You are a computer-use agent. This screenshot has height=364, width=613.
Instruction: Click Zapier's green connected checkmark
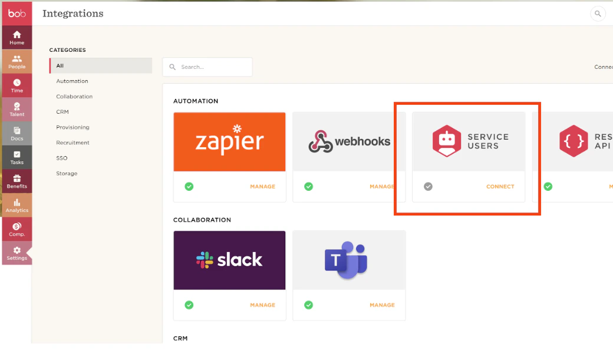[189, 187]
